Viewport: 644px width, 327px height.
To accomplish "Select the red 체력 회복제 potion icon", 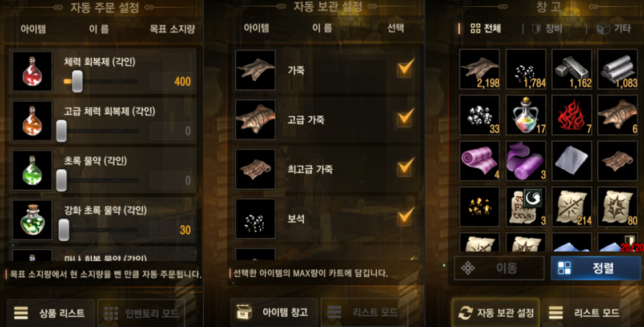I will (x=33, y=71).
